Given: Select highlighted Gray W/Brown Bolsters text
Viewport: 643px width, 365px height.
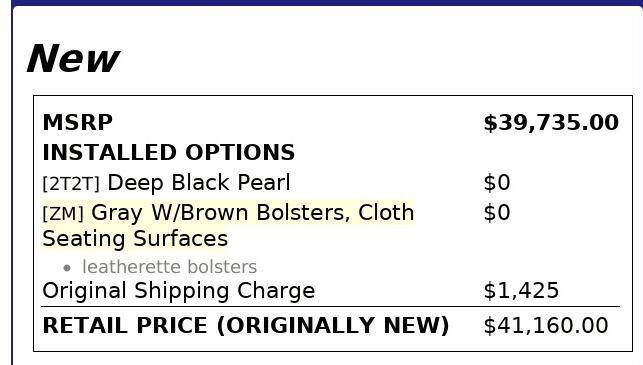Looking at the screenshot, I should click(221, 213).
